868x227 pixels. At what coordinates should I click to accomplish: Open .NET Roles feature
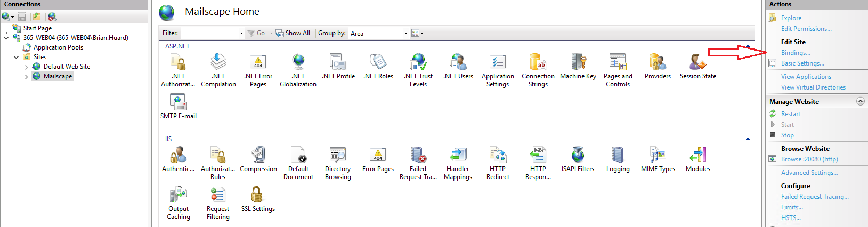coord(378,66)
